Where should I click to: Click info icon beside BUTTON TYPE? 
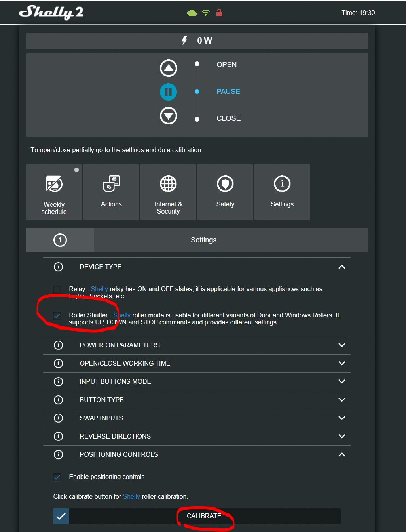[58, 400]
